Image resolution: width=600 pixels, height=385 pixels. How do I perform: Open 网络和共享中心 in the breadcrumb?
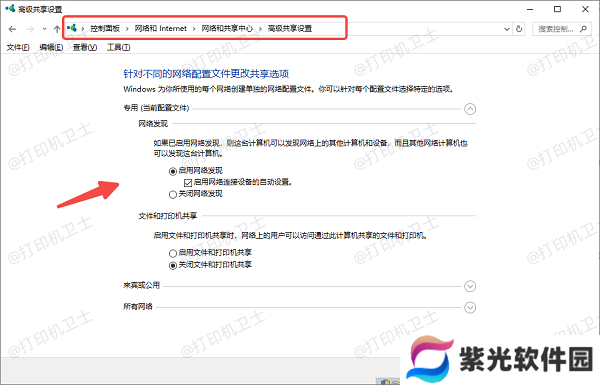click(x=227, y=28)
